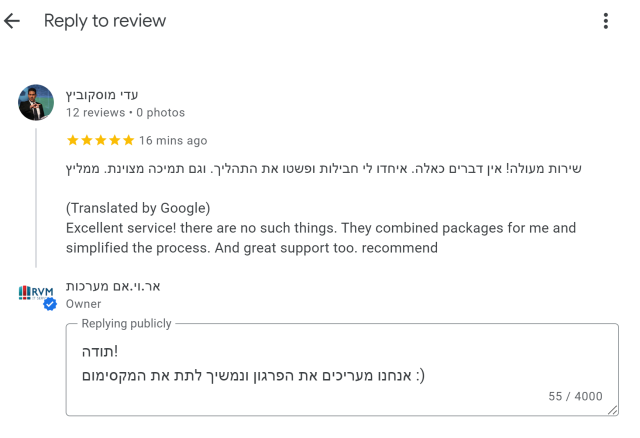Click the English translated review text
Viewport: 640px width, 438px height.
click(321, 238)
